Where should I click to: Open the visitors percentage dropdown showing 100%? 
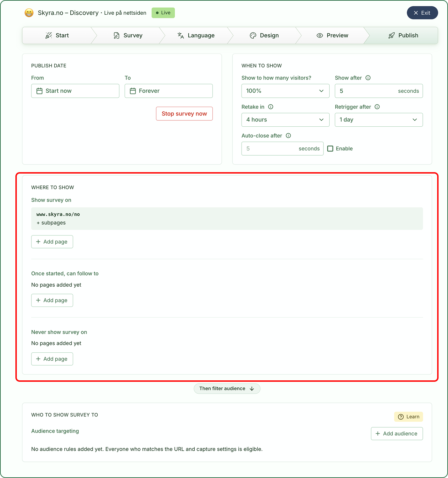(285, 91)
